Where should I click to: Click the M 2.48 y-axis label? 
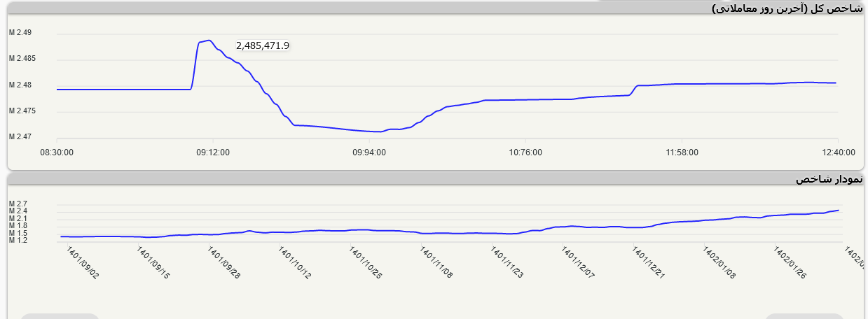click(21, 85)
